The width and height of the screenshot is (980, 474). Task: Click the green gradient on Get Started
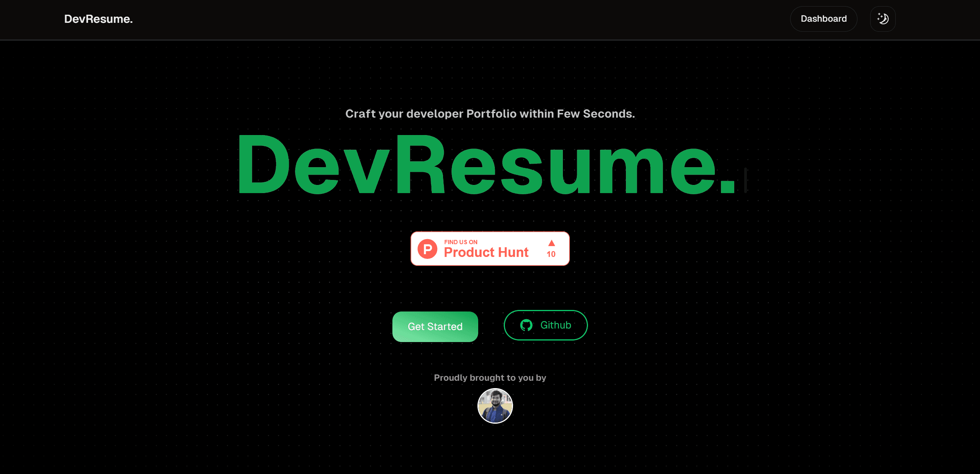435,326
